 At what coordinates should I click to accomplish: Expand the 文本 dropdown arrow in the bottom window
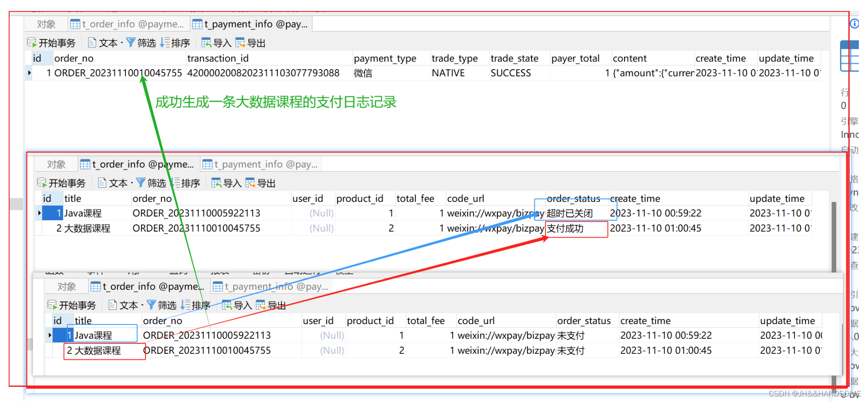[142, 306]
